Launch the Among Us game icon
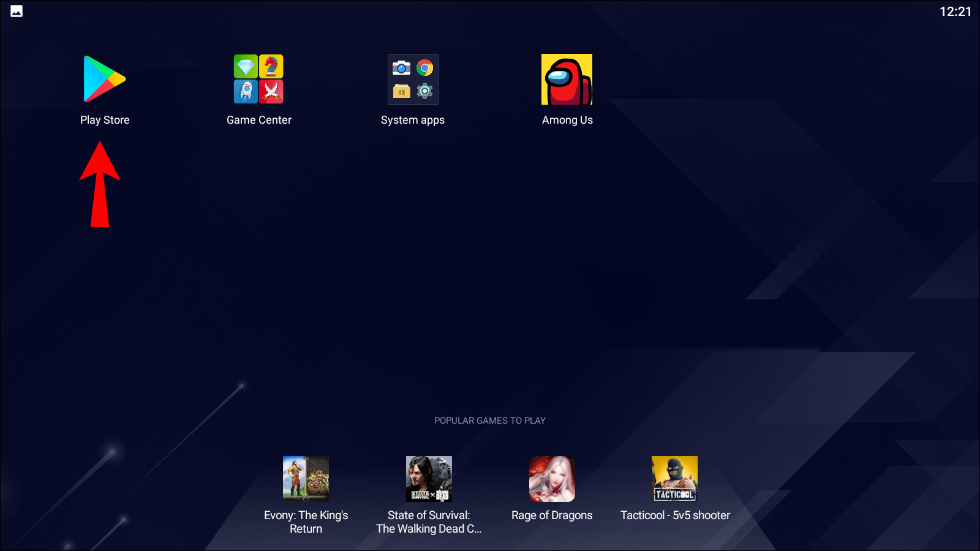The image size is (980, 551). [567, 79]
